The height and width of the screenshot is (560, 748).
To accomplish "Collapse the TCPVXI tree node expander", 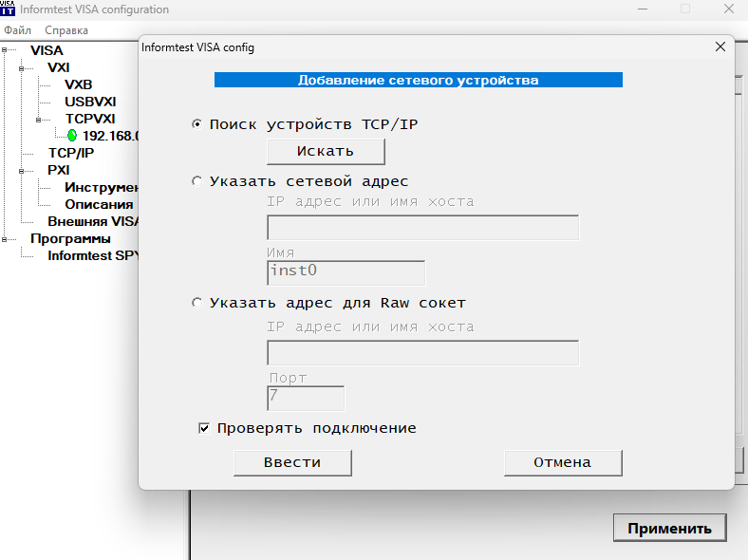I will 39,120.
